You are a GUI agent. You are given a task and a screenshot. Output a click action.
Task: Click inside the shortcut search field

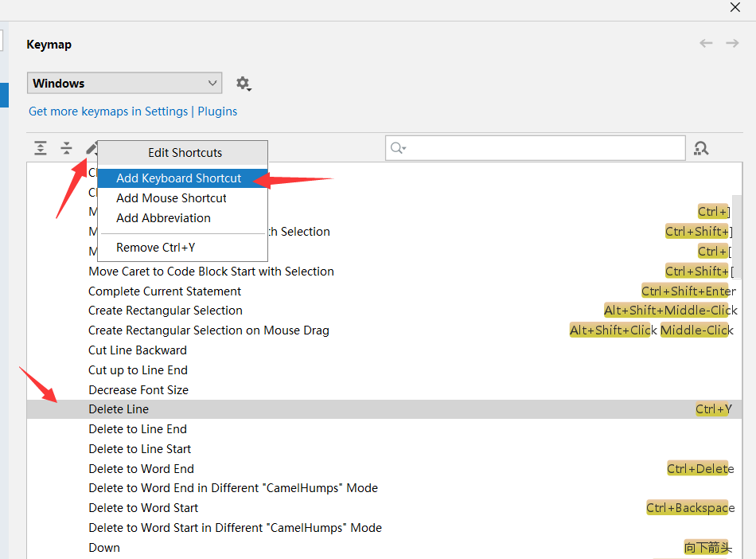pos(533,147)
